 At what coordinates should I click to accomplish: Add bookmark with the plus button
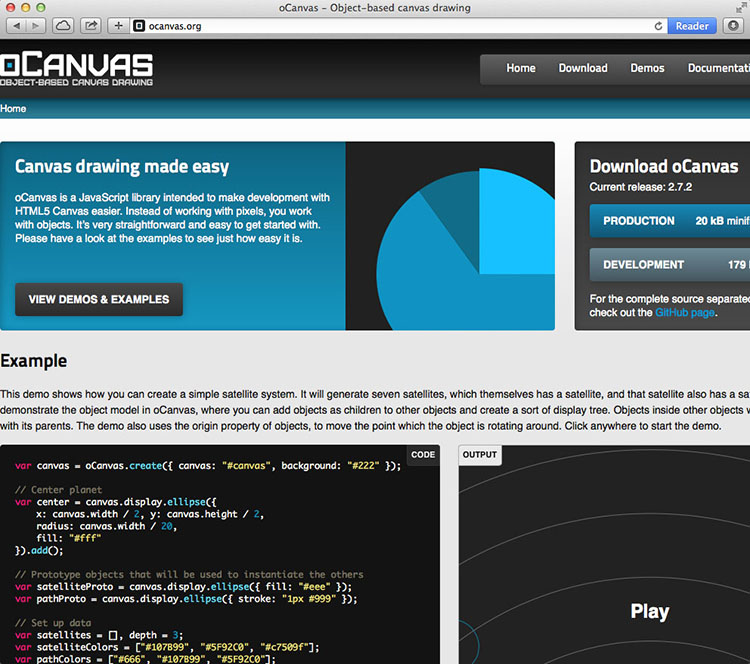coord(119,26)
